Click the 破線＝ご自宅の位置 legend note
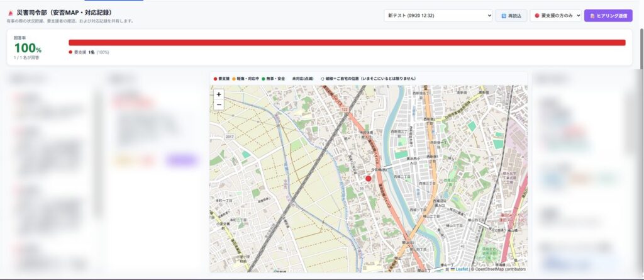644x280 pixels. [368, 79]
